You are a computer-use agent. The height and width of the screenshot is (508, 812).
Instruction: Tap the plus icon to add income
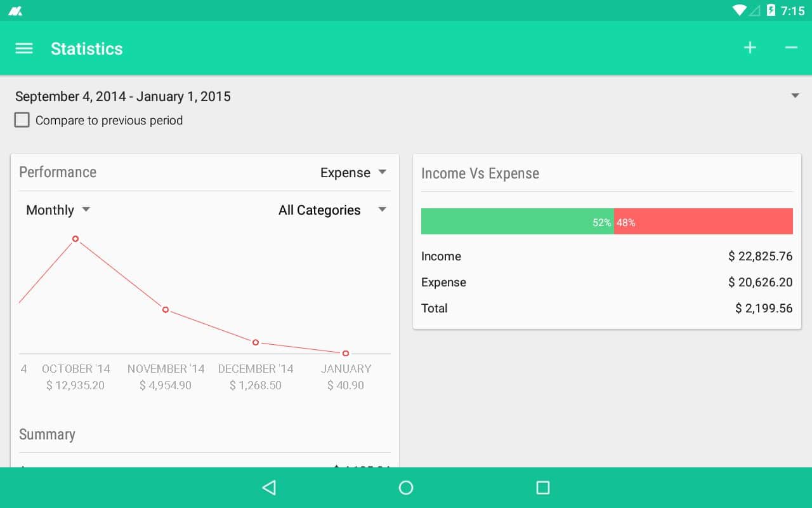[x=750, y=48]
